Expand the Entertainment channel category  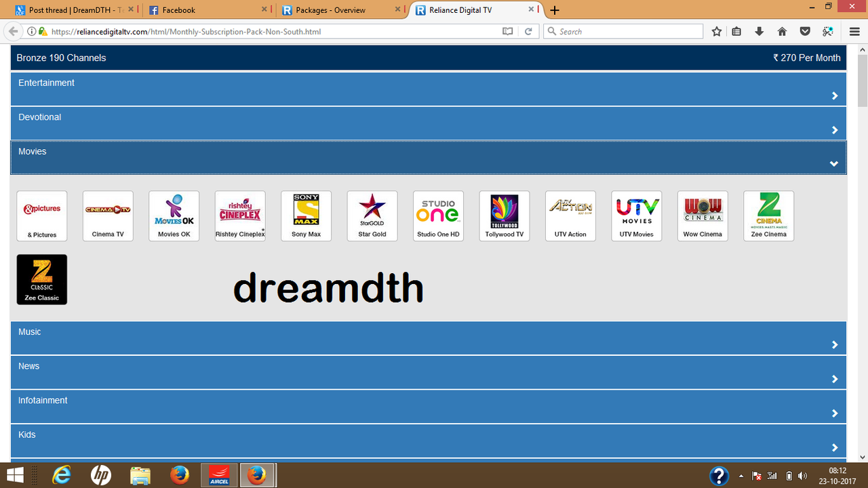coord(429,89)
